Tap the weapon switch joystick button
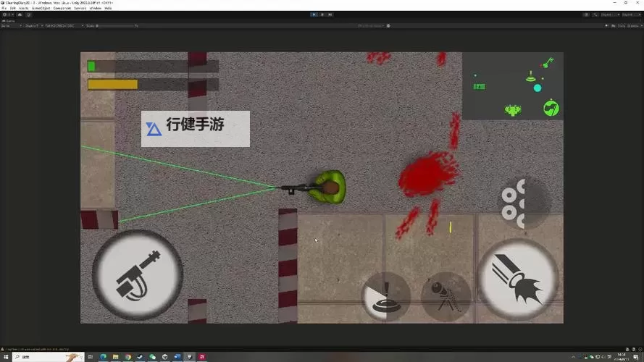 click(138, 274)
